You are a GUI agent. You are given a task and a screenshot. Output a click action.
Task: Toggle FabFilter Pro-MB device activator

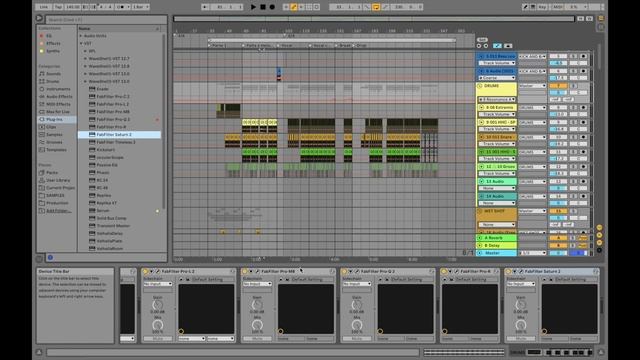(x=245, y=271)
